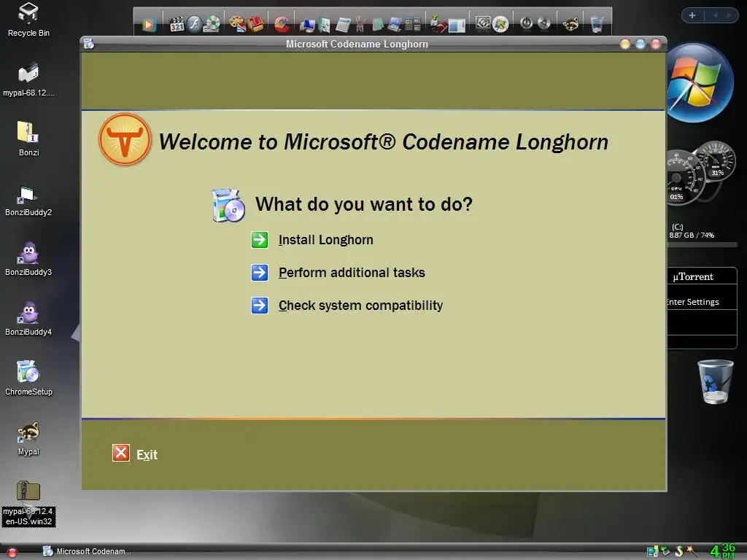Screen dimensions: 747x560
Task: Choose Check system compatibility
Action: [360, 306]
